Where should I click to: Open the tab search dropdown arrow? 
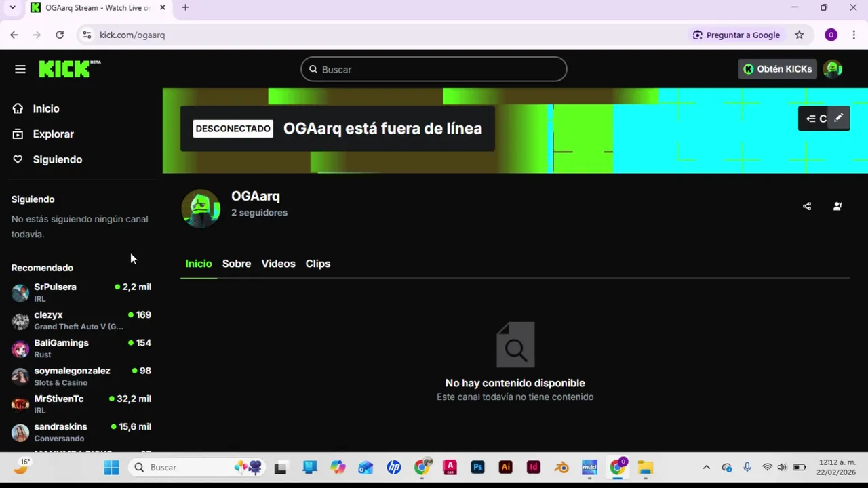[x=12, y=7]
